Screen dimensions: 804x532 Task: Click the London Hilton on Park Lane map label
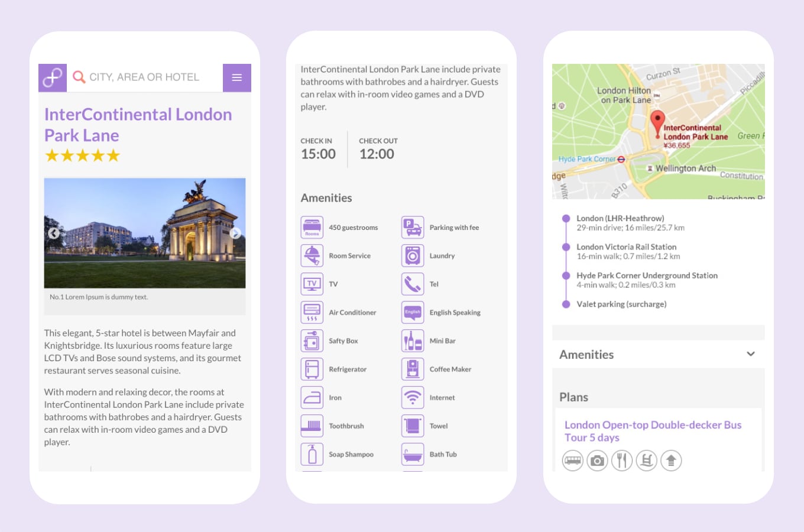click(624, 95)
